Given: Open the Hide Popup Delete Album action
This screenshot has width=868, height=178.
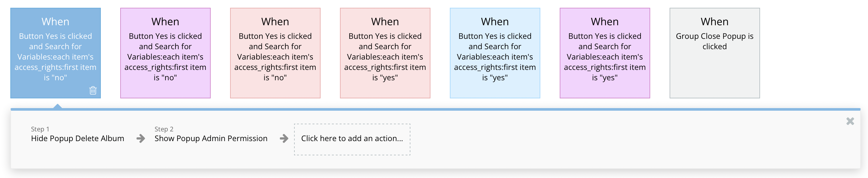Looking at the screenshot, I should (78, 139).
